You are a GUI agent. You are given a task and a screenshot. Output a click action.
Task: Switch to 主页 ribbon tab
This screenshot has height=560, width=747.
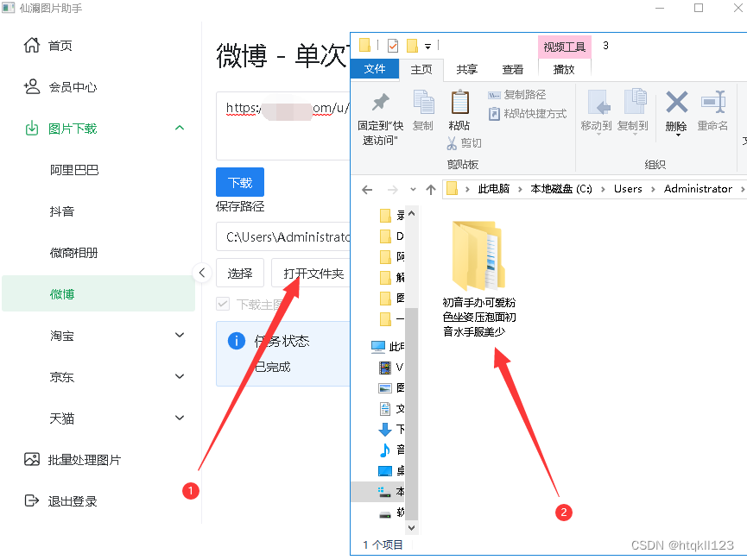[x=421, y=70]
